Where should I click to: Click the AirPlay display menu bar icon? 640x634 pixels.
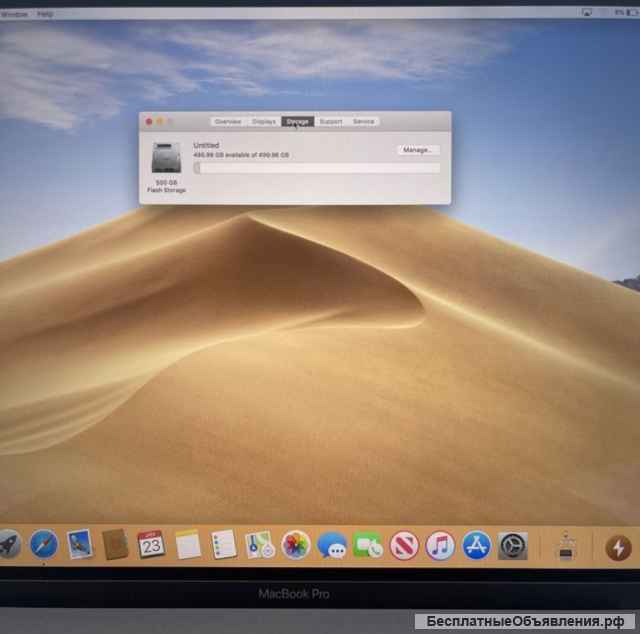[587, 13]
